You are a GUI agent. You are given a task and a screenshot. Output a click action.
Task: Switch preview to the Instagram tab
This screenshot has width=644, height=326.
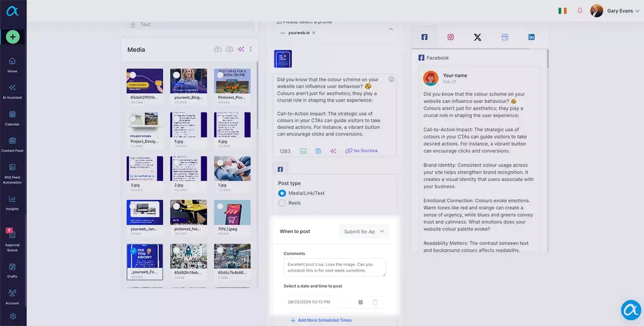point(451,37)
